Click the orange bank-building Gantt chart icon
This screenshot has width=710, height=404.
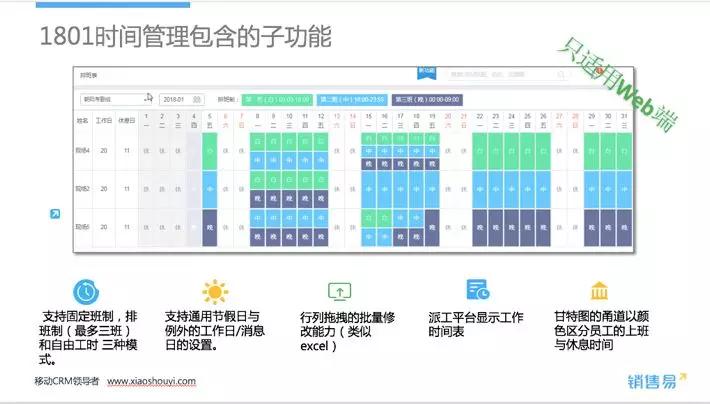coord(598,291)
